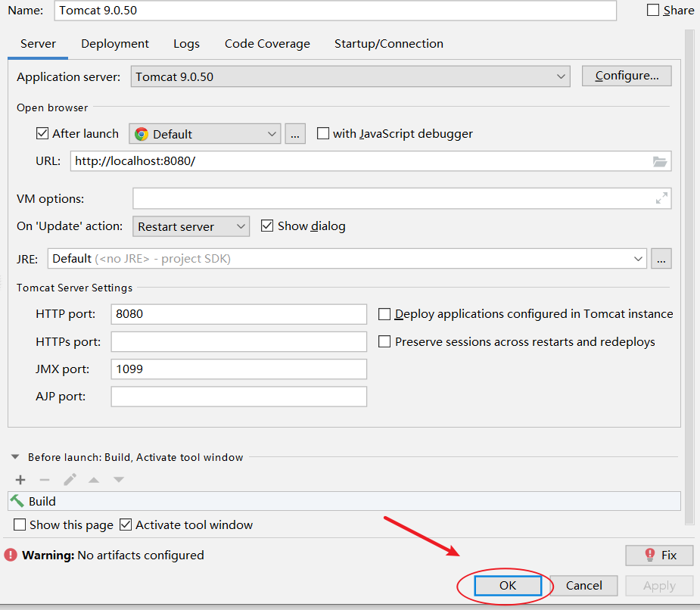Click the 'No artifacts configured' warning text
Image resolution: width=700 pixels, height=610 pixels.
coord(141,555)
